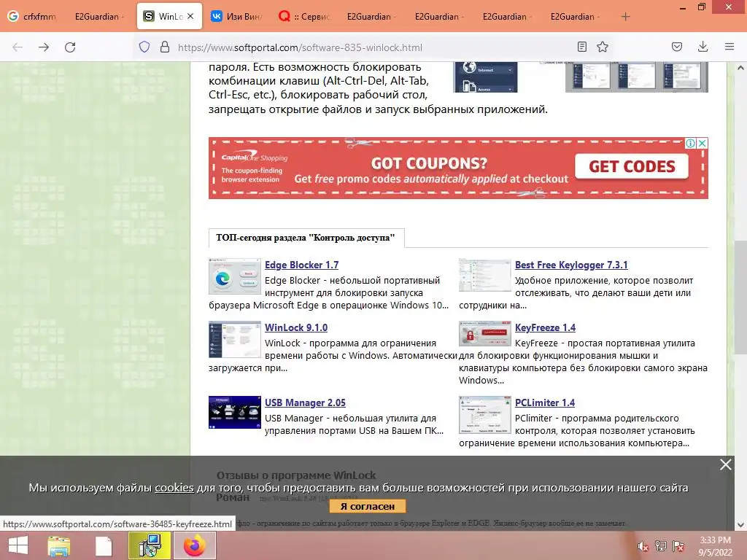
Task: Open Windows Start menu
Action: [18, 545]
